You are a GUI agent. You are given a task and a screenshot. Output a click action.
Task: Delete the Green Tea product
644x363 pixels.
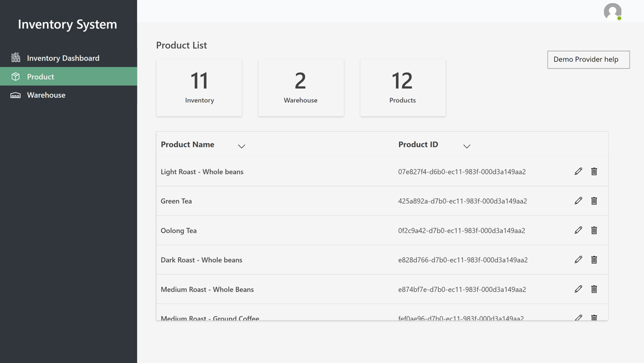(594, 201)
